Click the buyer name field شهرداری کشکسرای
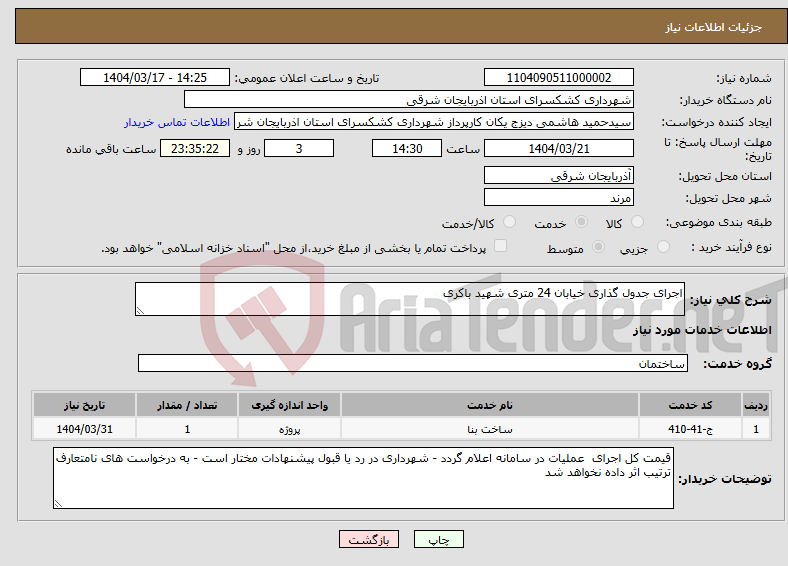This screenshot has width=788, height=566. click(x=409, y=100)
